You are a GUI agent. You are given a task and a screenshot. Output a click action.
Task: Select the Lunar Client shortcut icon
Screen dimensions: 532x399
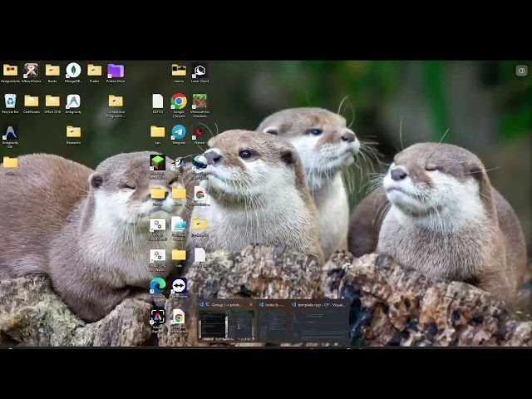pyautogui.click(x=199, y=71)
